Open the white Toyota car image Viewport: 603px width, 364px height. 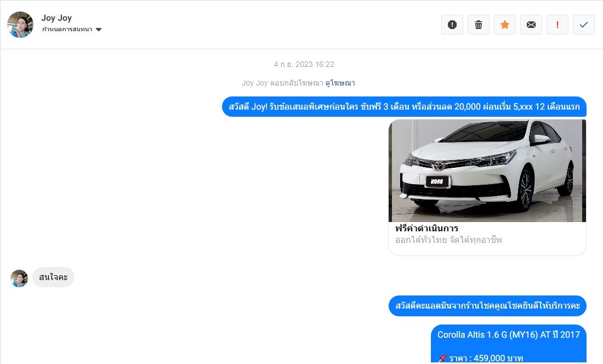487,170
